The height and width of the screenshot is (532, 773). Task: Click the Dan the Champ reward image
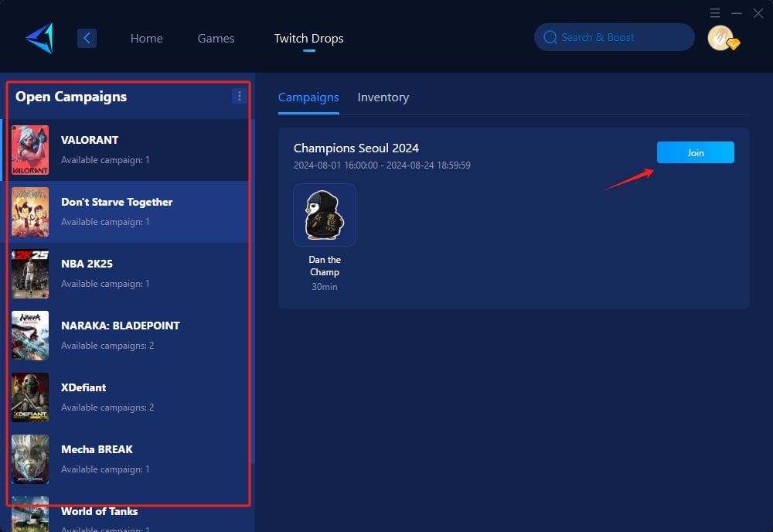pos(325,215)
